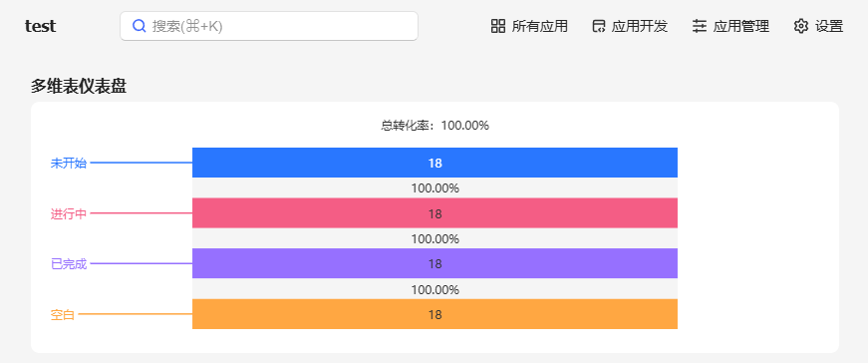Open 设置 from the header
868x363 pixels.
click(x=819, y=26)
